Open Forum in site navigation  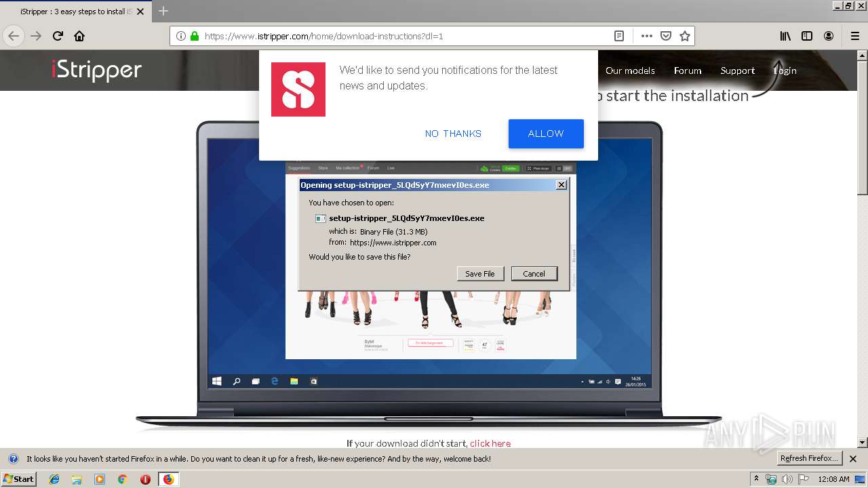(688, 70)
